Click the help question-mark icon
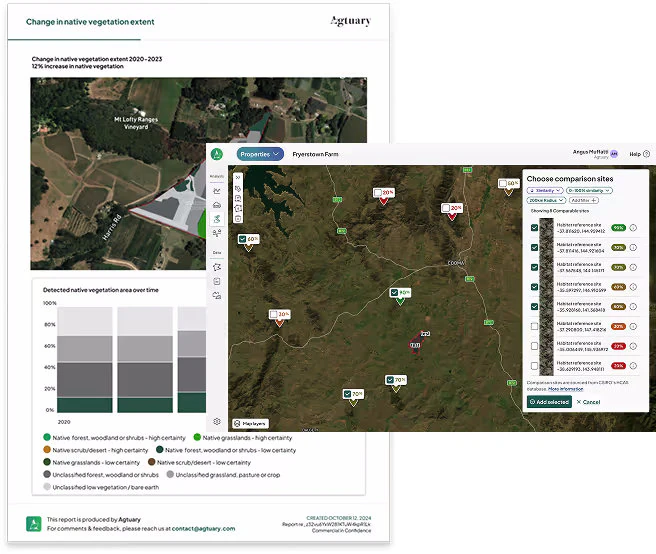This screenshot has height=554, width=656. 646,154
